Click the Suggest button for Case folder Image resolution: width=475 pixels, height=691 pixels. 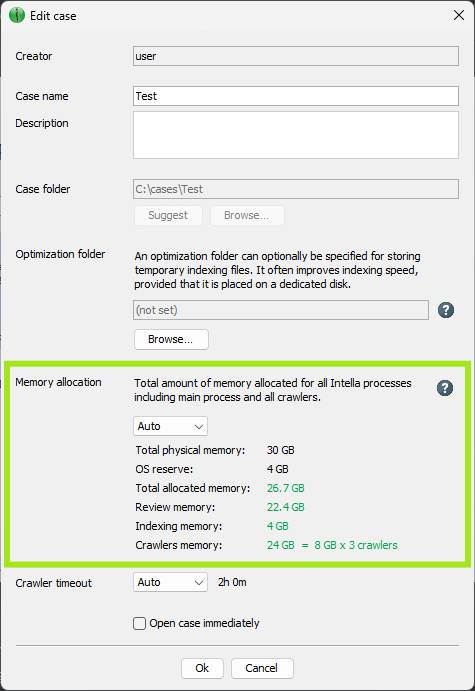168,215
